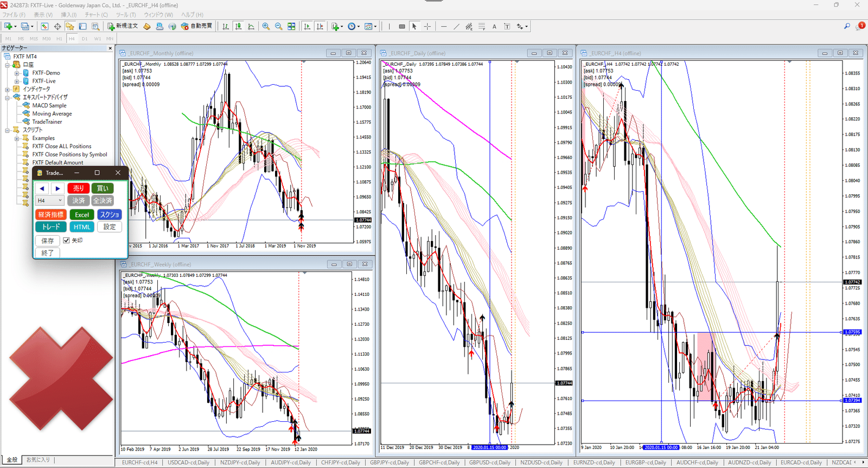Toggle Data Window crosshair-circle icon
Viewport: 868px width, 468px height.
[58, 26]
